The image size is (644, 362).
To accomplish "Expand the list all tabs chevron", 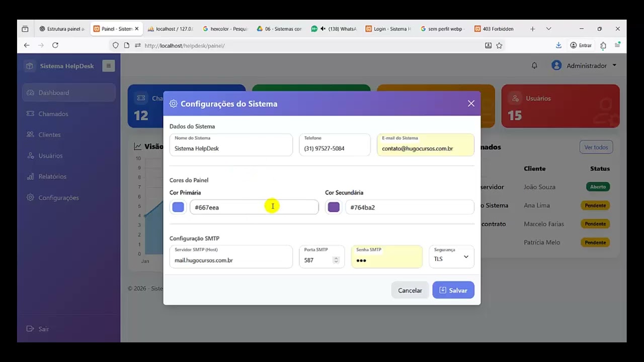I will 548,29.
